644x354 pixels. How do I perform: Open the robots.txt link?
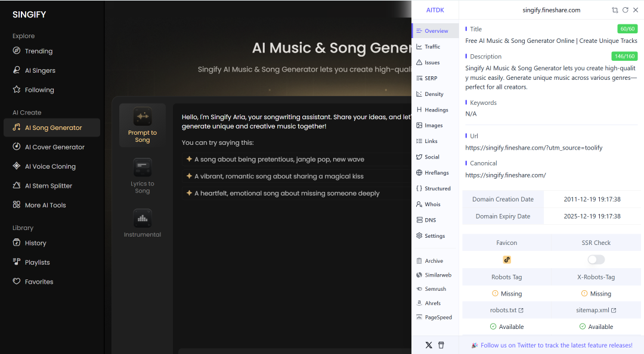[x=506, y=310]
